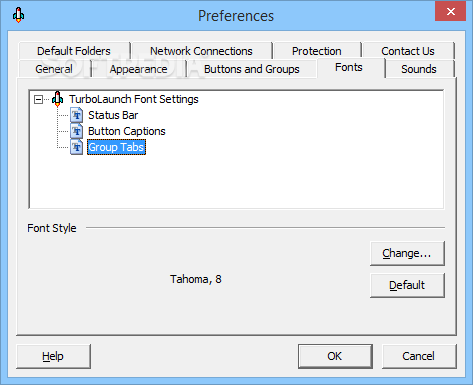The image size is (473, 385).
Task: Click the font icon next to Group Tabs
Action: pos(77,147)
